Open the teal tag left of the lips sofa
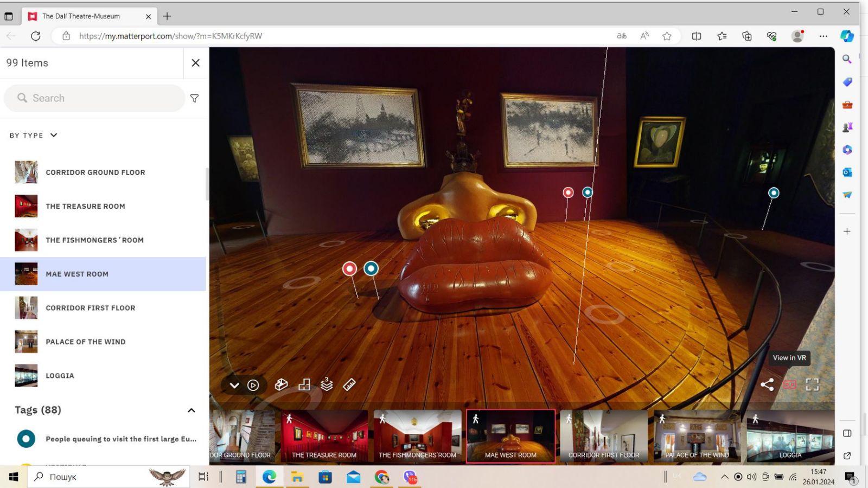Viewport: 868px width, 488px height. 371,268
